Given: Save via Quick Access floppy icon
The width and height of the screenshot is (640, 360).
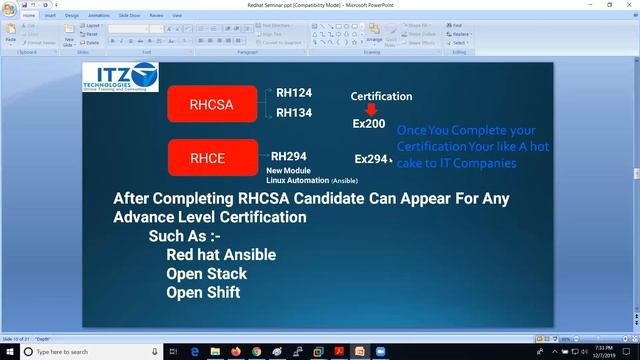Looking at the screenshot, I should click(24, 5).
